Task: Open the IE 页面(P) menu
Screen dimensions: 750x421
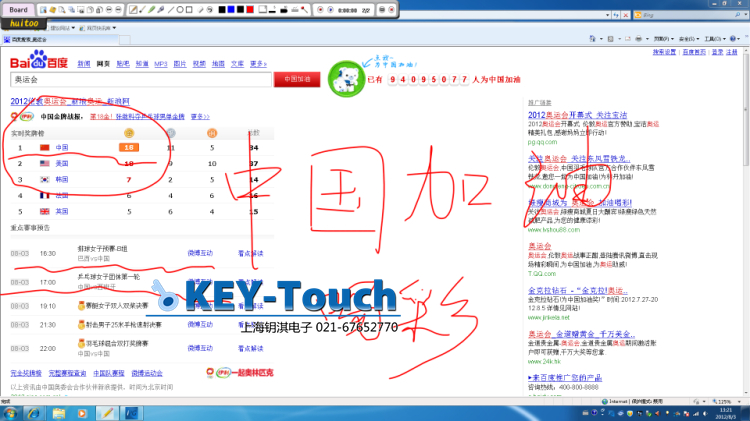Action: 664,39
